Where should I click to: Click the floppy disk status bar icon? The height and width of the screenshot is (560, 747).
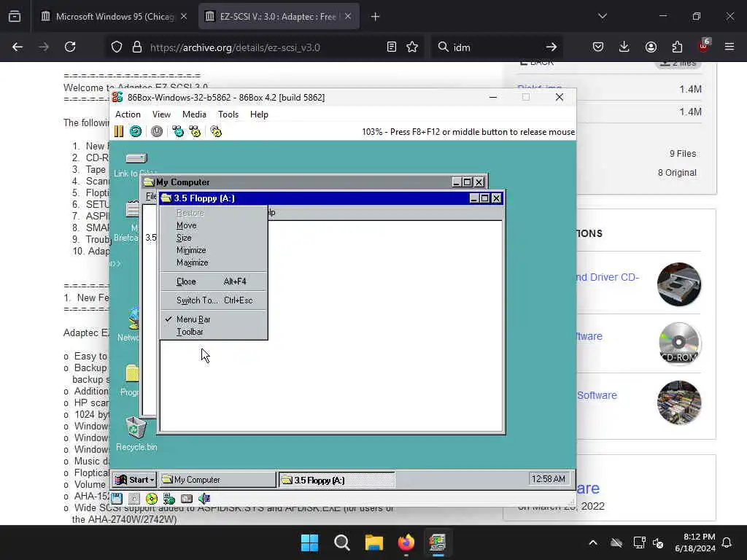[117, 499]
